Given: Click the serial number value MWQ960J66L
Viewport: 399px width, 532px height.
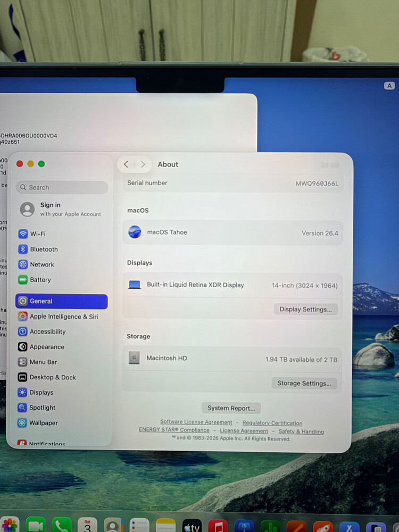Looking at the screenshot, I should 317,184.
